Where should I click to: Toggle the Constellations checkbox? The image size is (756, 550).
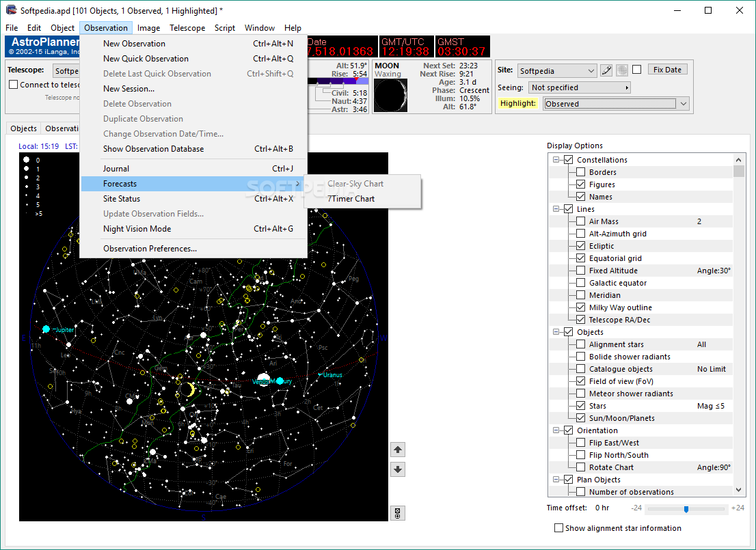(569, 160)
